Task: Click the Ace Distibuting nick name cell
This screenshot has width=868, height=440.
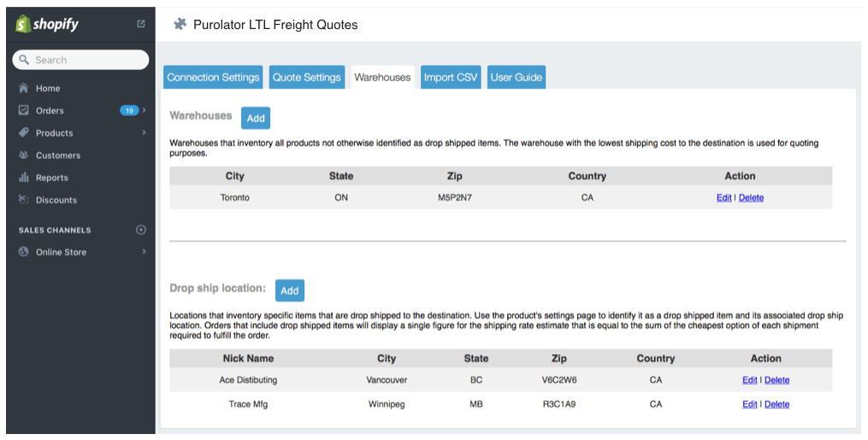Action: (248, 379)
